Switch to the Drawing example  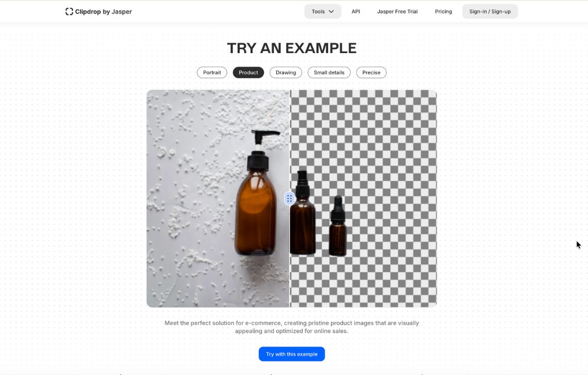coord(286,73)
